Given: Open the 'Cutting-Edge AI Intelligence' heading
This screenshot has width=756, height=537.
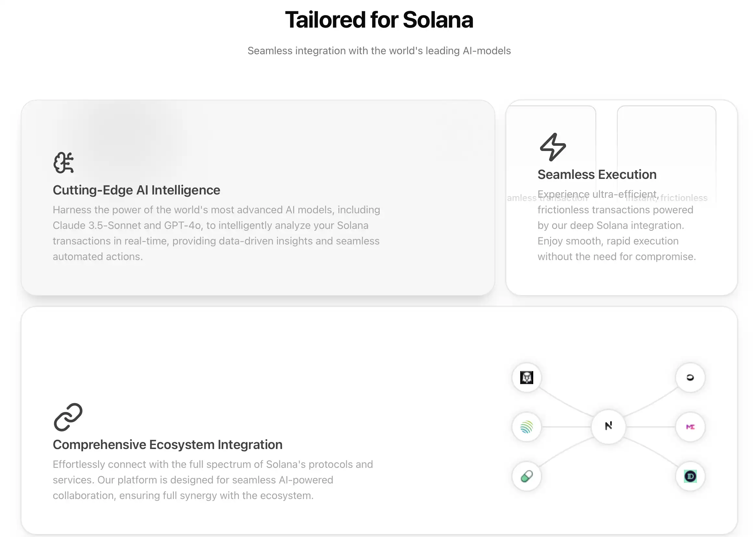Looking at the screenshot, I should pos(136,190).
